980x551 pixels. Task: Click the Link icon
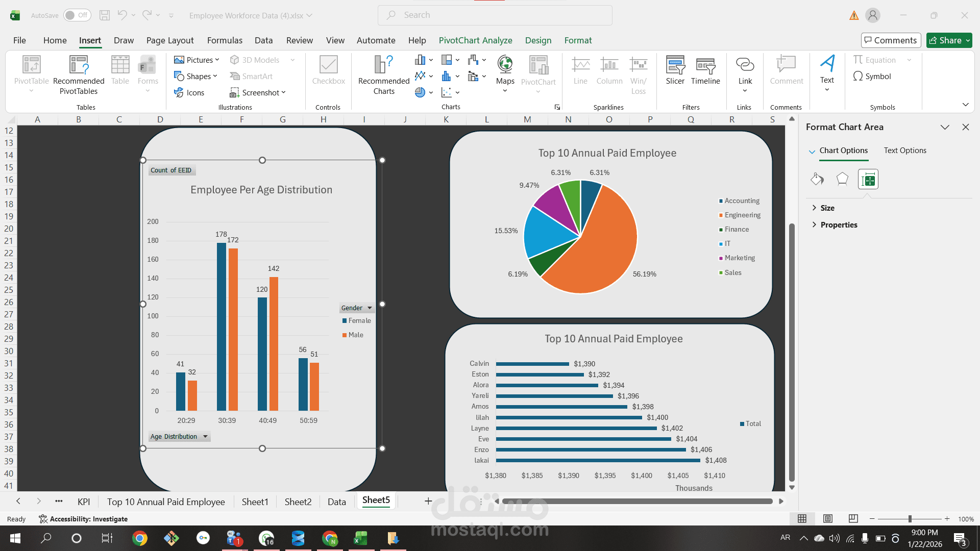tap(745, 64)
